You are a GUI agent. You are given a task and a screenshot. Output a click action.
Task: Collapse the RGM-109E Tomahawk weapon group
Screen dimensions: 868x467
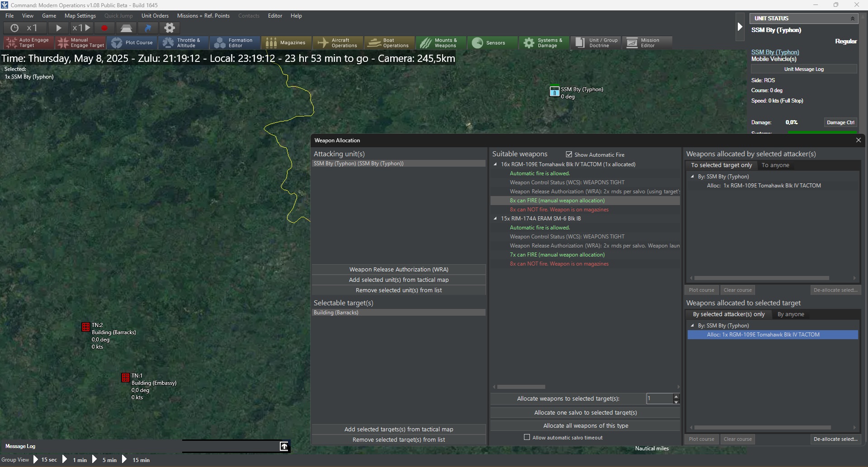[x=495, y=164]
